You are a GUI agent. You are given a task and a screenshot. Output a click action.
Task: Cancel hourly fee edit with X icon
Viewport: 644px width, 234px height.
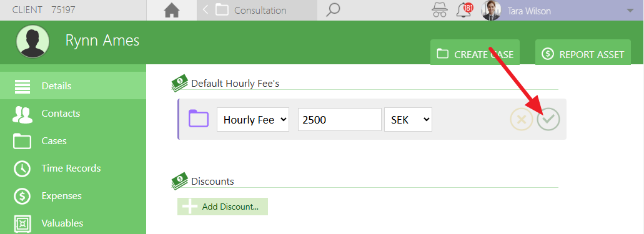pos(521,119)
